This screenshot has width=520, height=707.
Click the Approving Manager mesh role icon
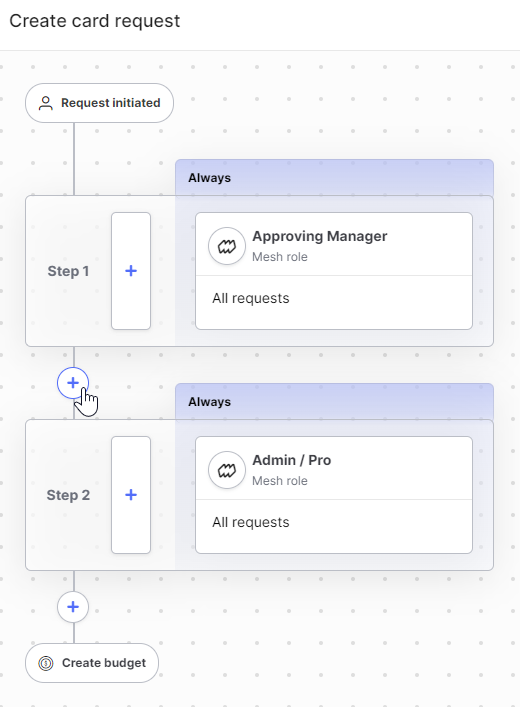227,246
